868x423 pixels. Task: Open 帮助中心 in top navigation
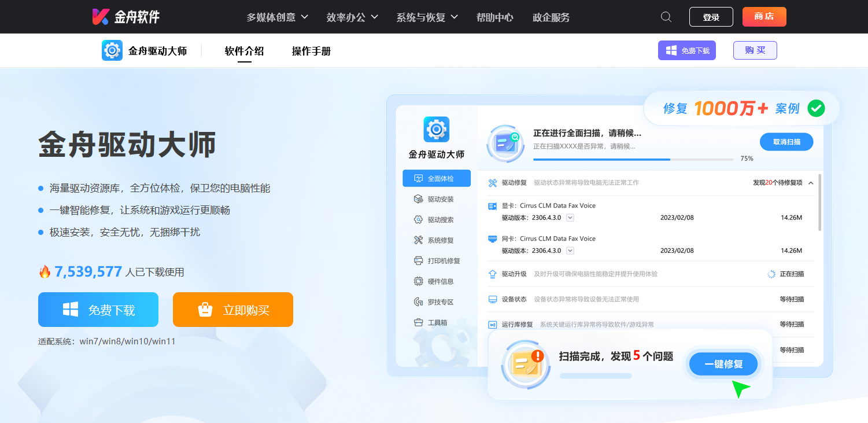[x=495, y=17]
